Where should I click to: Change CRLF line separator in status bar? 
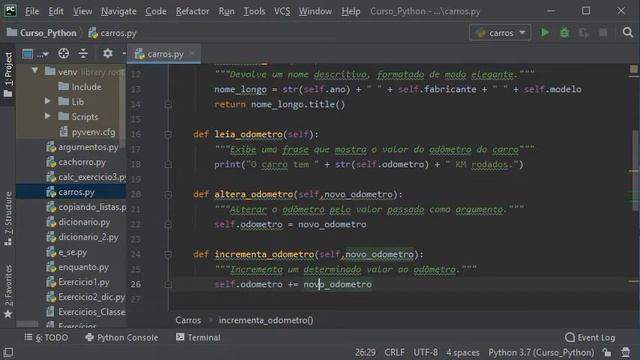pos(394,352)
